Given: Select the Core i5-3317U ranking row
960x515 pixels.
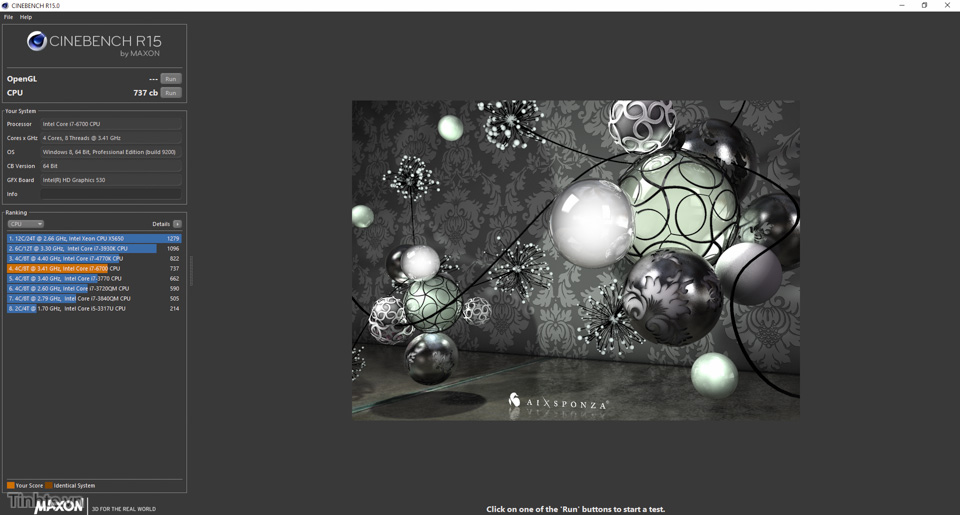Looking at the screenshot, I should (94, 309).
